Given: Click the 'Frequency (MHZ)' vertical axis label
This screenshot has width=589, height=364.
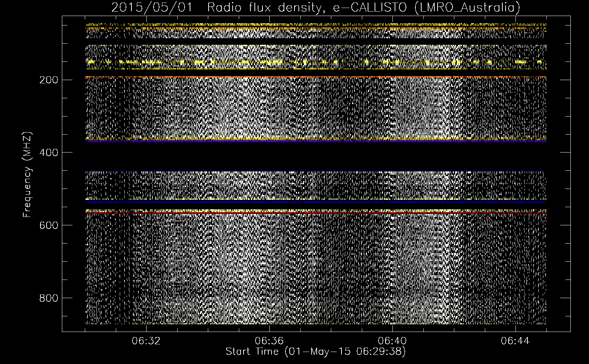Looking at the screenshot, I should 27,175.
